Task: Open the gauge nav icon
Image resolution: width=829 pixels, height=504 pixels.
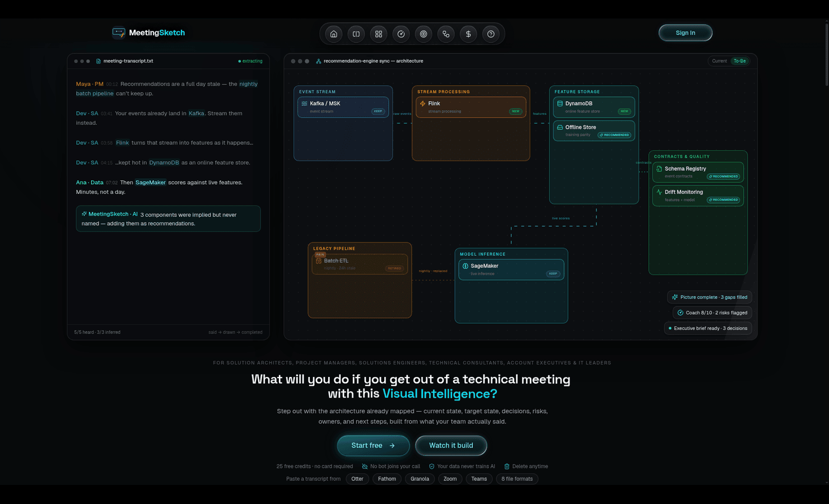Action: point(401,34)
